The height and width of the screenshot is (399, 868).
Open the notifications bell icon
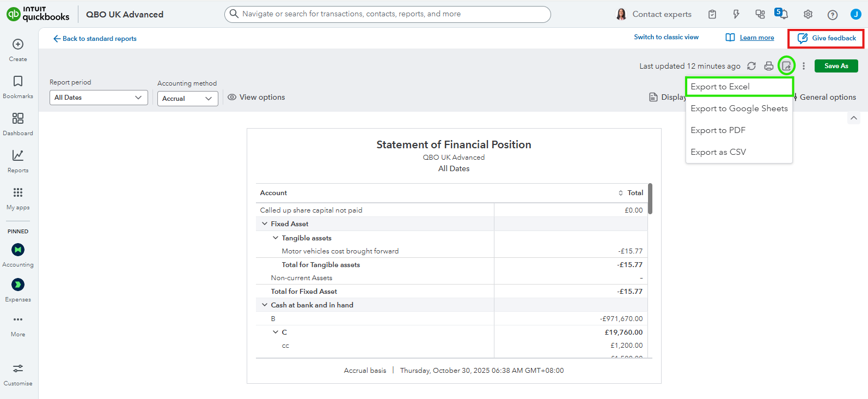click(x=783, y=14)
